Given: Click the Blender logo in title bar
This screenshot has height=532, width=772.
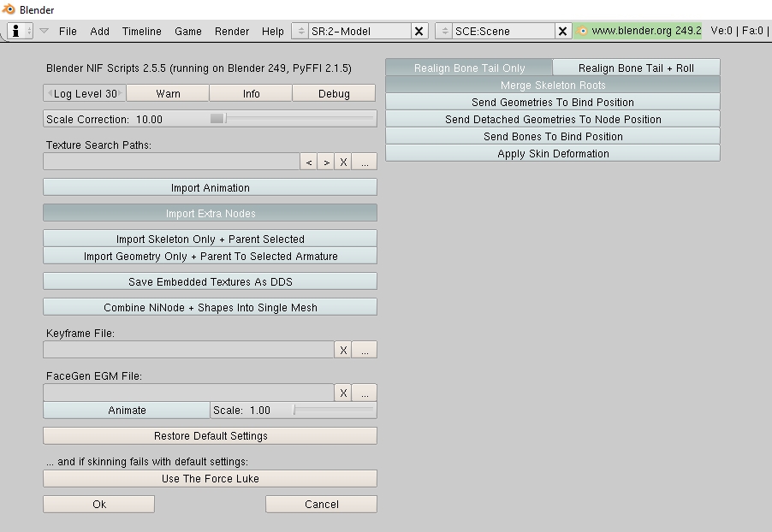Looking at the screenshot, I should click(x=9, y=9).
